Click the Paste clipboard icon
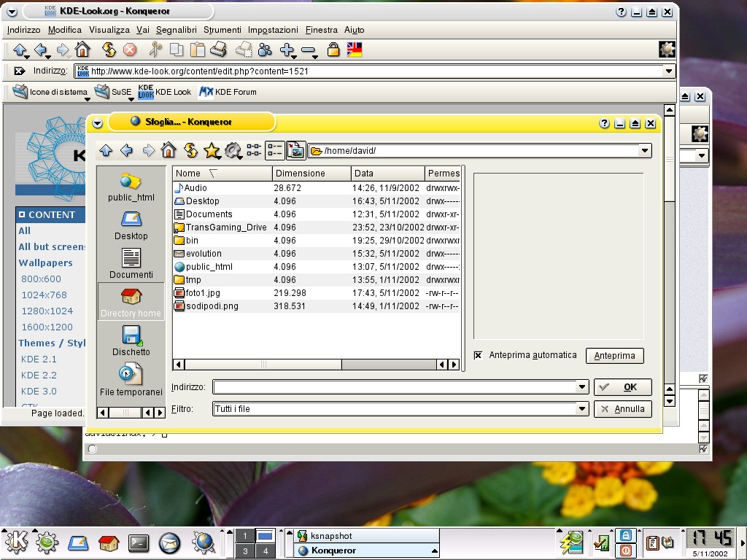 click(x=197, y=50)
